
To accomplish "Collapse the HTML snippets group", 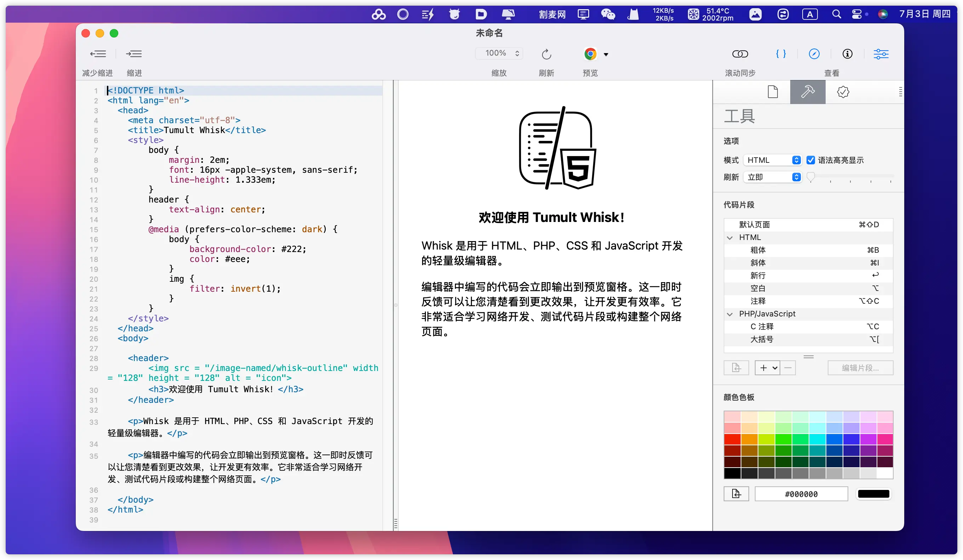I will click(x=730, y=238).
